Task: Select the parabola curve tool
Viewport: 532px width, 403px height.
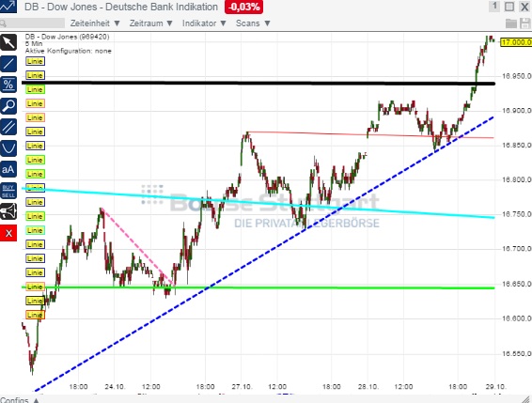Action: pyautogui.click(x=8, y=148)
